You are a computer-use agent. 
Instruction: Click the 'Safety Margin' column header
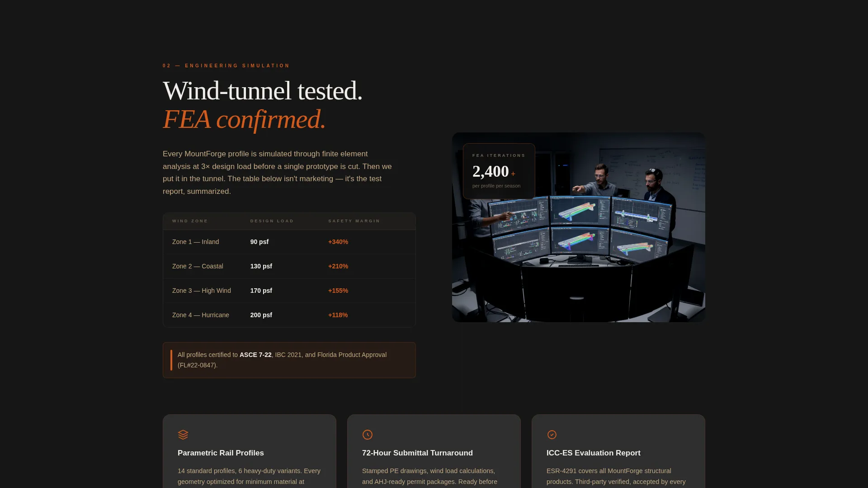354,221
